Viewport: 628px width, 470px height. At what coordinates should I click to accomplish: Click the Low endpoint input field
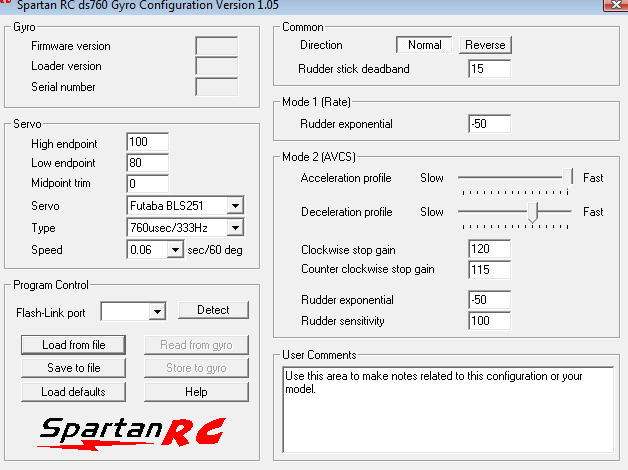(148, 163)
